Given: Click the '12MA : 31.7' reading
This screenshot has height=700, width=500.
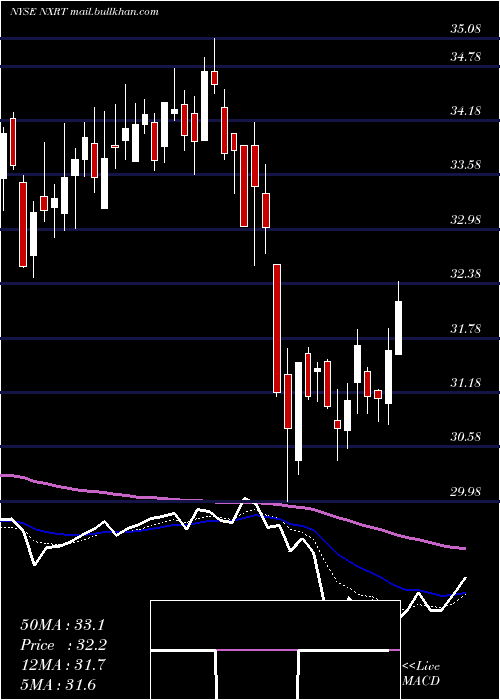Looking at the screenshot, I should (64, 665).
